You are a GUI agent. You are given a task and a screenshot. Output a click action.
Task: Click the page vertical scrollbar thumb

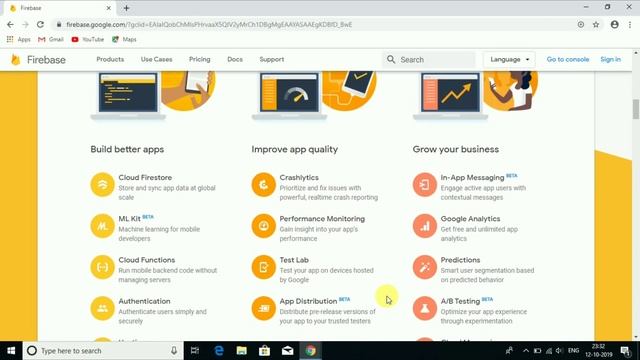636,109
